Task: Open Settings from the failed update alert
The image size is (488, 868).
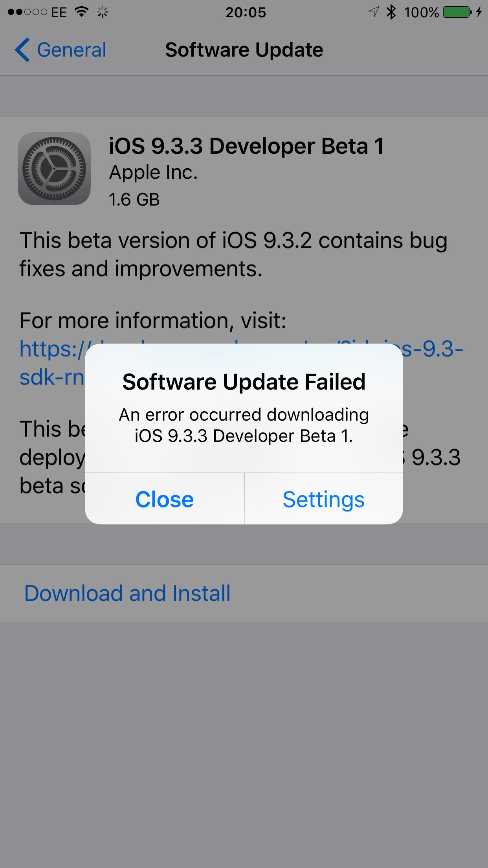Action: (324, 499)
